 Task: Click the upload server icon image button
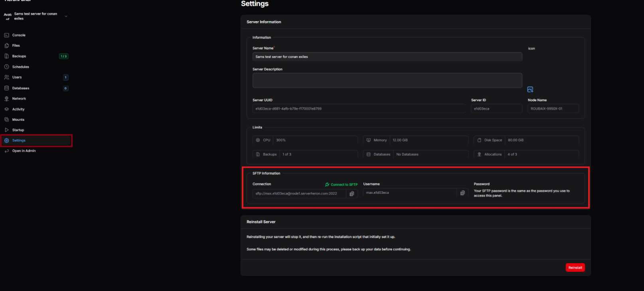pyautogui.click(x=530, y=89)
